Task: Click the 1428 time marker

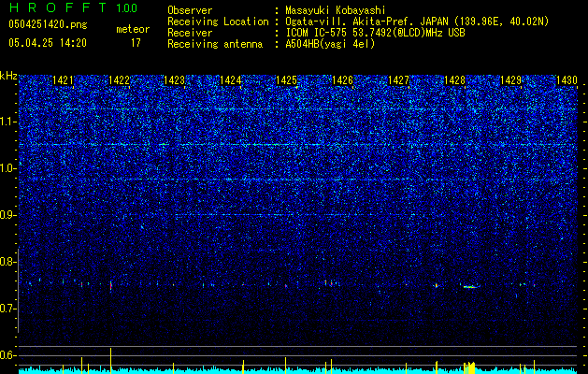Action: click(x=455, y=79)
